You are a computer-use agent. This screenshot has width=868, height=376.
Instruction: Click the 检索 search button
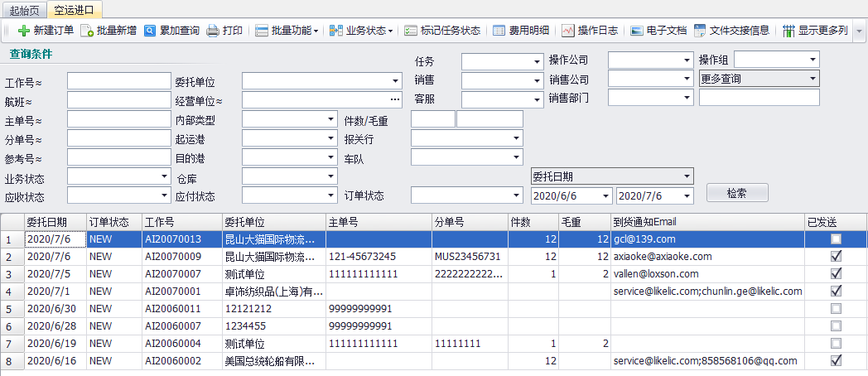pos(736,193)
